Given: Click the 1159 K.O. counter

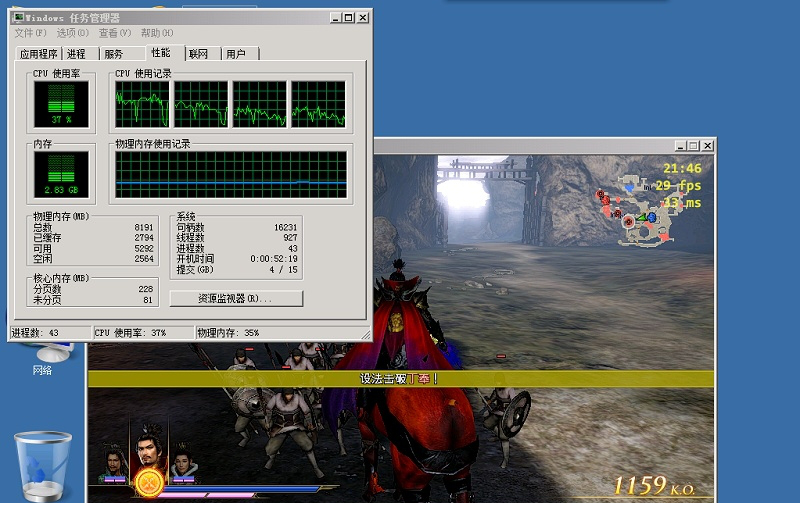Looking at the screenshot, I should click(654, 485).
